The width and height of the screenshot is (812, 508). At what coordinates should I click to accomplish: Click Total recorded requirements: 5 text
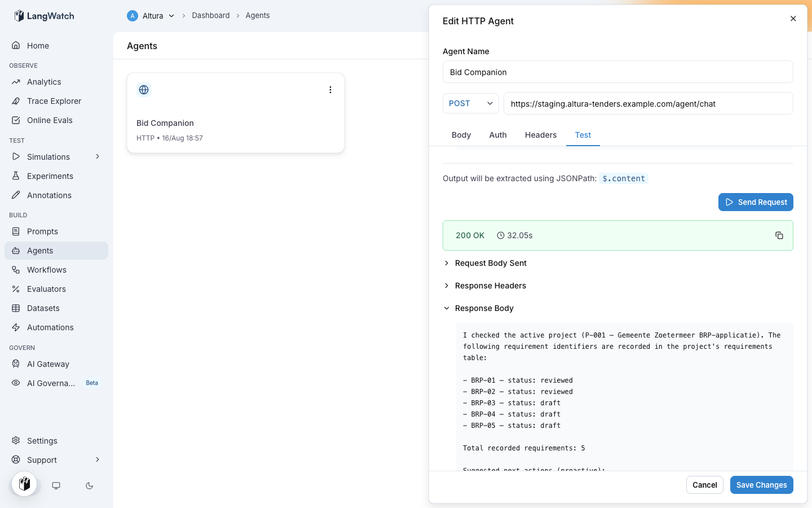pos(524,448)
